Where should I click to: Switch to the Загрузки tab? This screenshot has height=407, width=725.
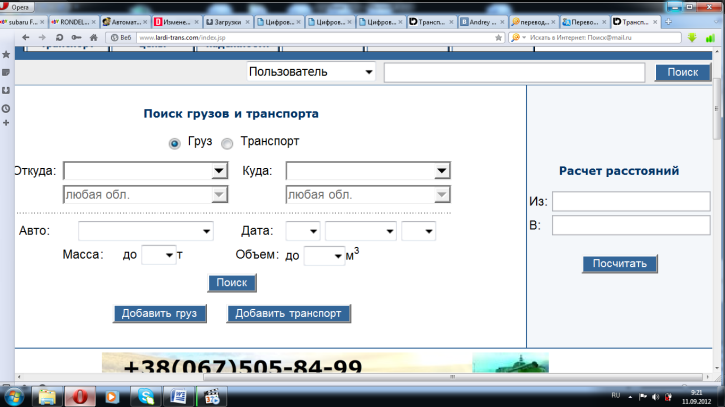(x=227, y=22)
